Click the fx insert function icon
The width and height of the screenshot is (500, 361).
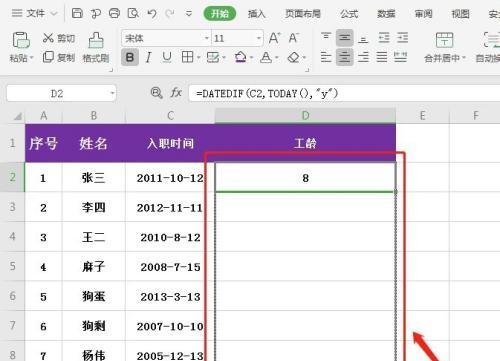click(176, 92)
